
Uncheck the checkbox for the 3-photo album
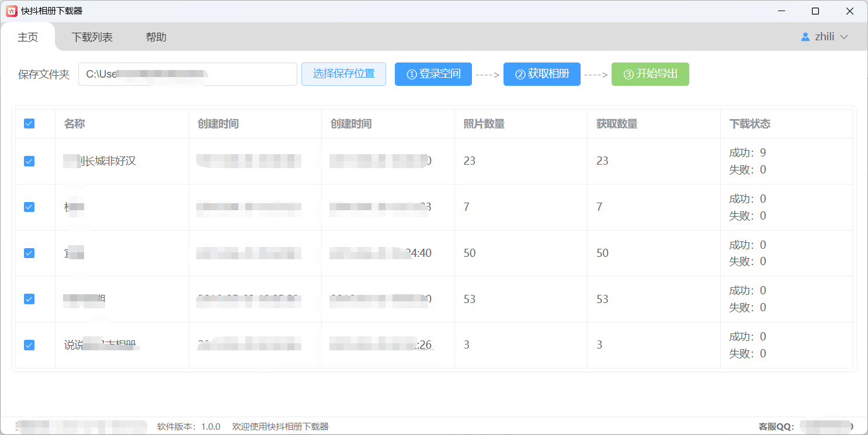click(x=29, y=345)
